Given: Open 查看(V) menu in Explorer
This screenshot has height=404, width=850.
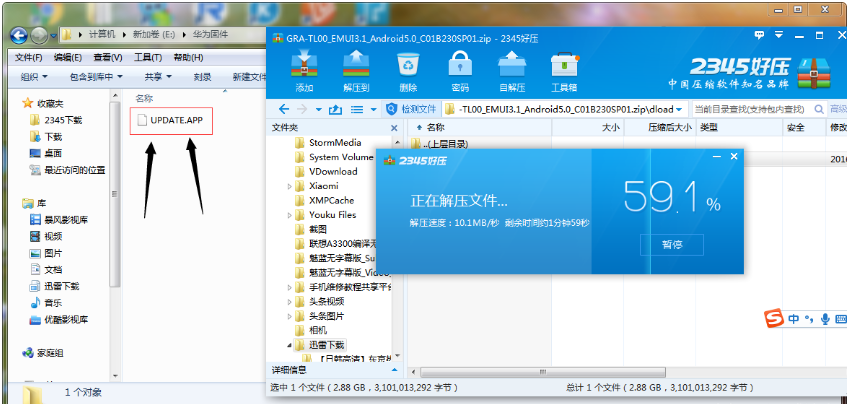Looking at the screenshot, I should pyautogui.click(x=108, y=57).
